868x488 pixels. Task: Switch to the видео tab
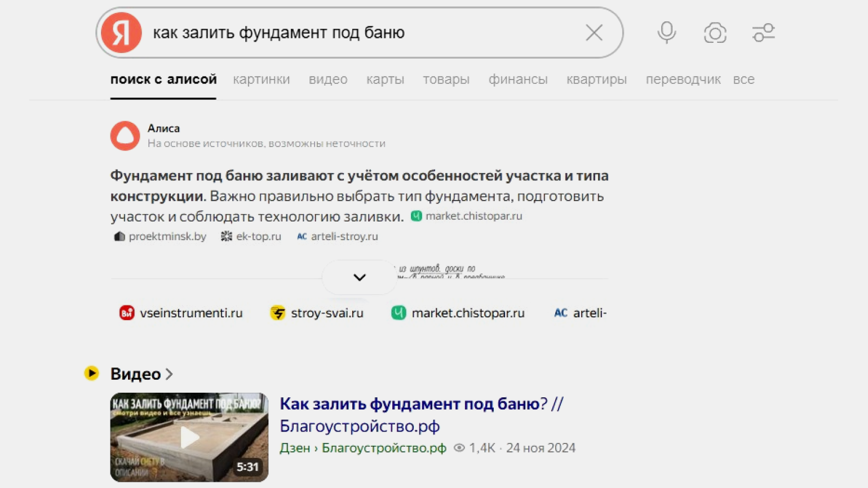[x=328, y=79]
